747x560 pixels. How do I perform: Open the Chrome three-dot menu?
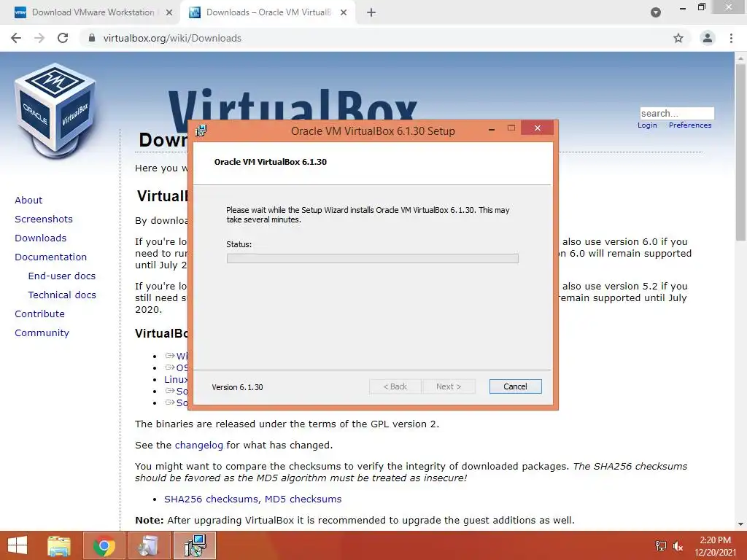731,38
